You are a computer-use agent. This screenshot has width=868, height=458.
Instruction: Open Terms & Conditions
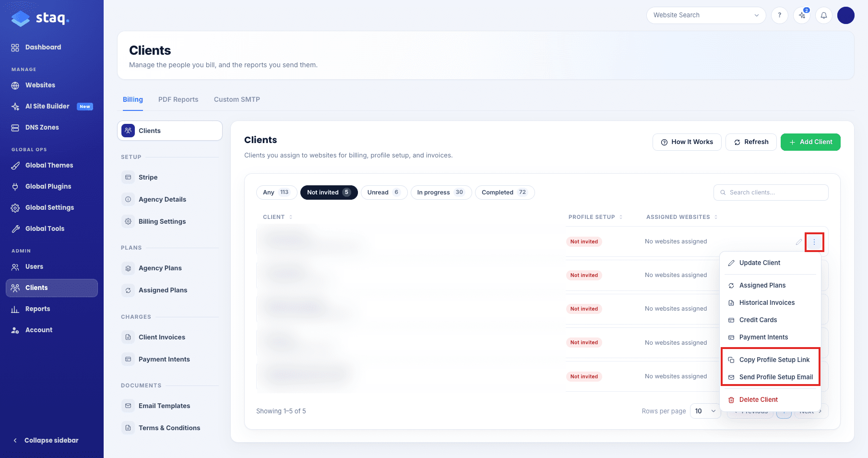tap(170, 428)
